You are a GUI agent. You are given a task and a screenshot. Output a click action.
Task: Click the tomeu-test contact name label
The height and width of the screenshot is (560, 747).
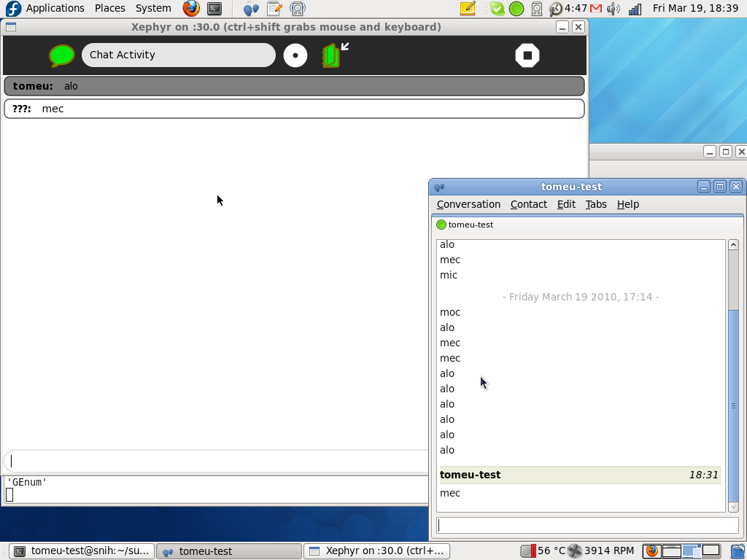[x=471, y=225]
